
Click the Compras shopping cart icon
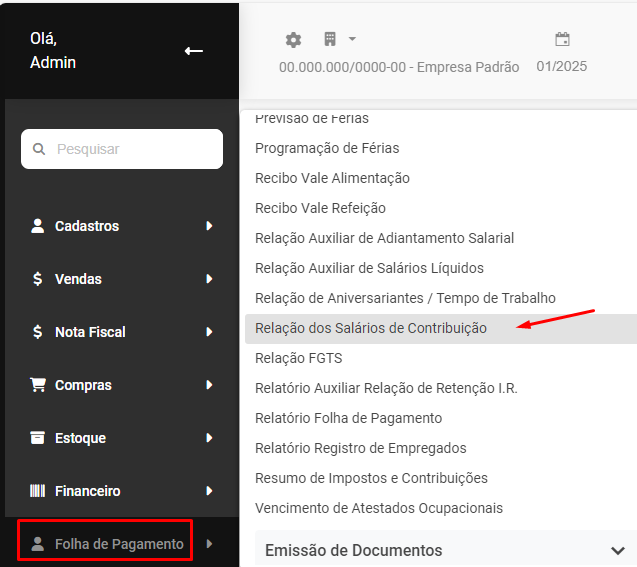[38, 385]
